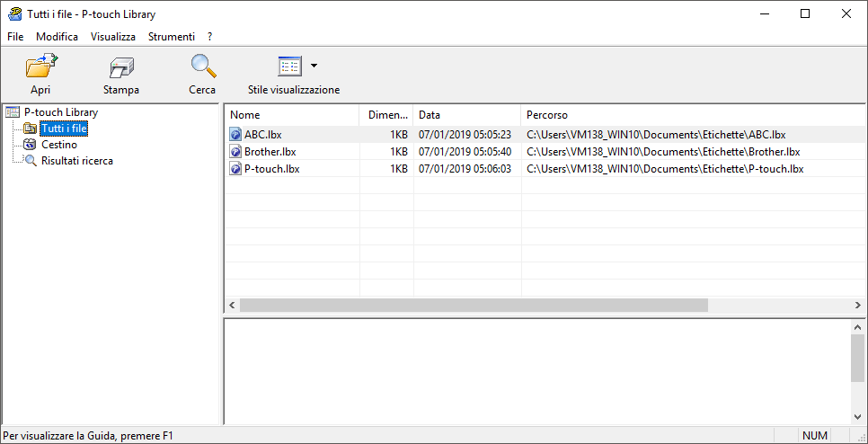The height and width of the screenshot is (444, 868).
Task: Click the Brother.lbx file icon
Action: click(235, 152)
